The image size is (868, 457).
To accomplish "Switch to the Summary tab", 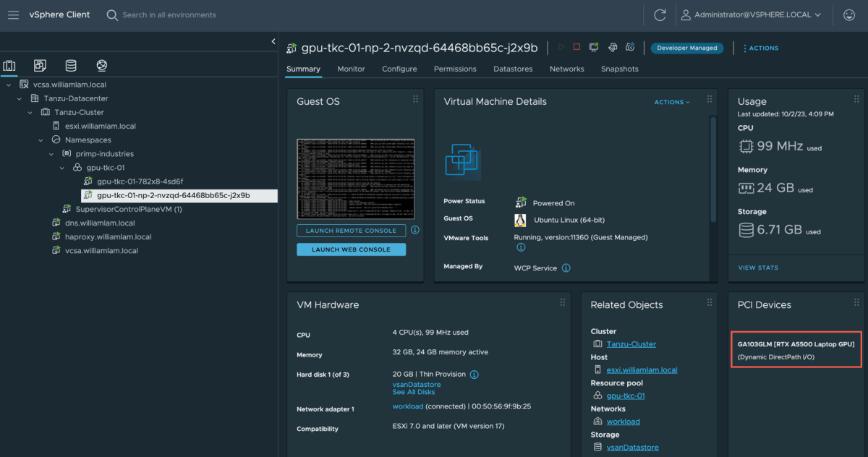I will click(x=303, y=69).
